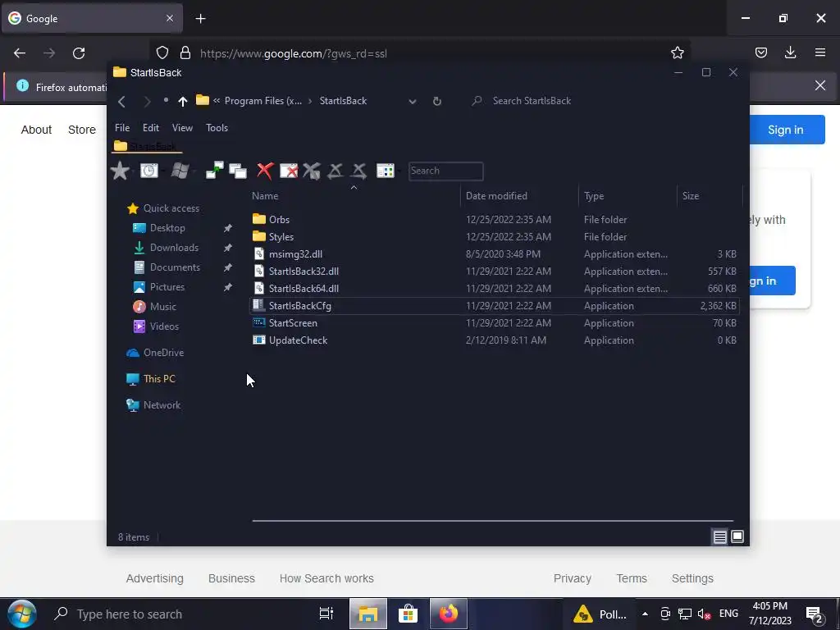Go back in the StartIsBack explorer window
The image size is (840, 630).
tap(121, 101)
